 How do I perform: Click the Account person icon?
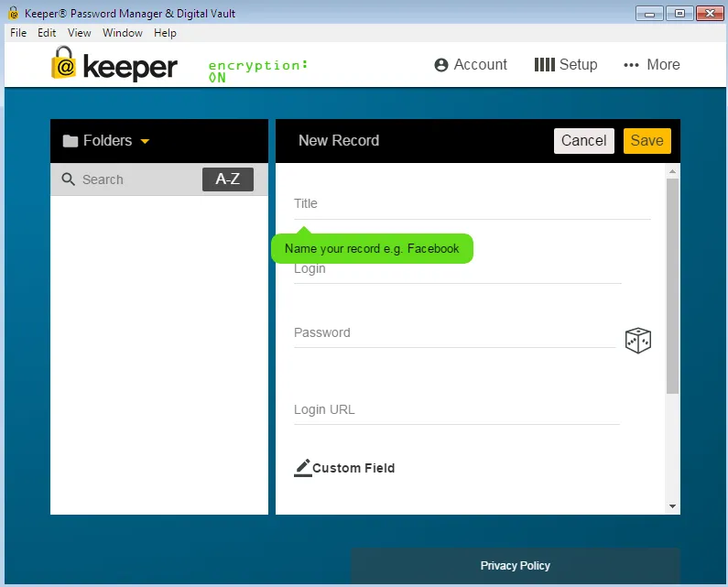(x=441, y=65)
